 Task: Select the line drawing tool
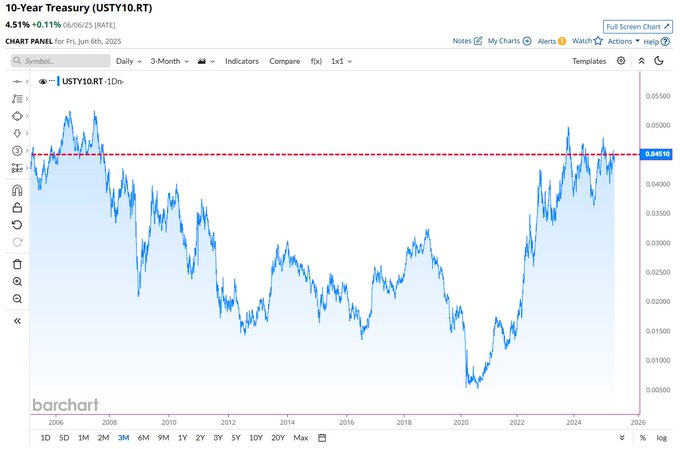(17, 82)
